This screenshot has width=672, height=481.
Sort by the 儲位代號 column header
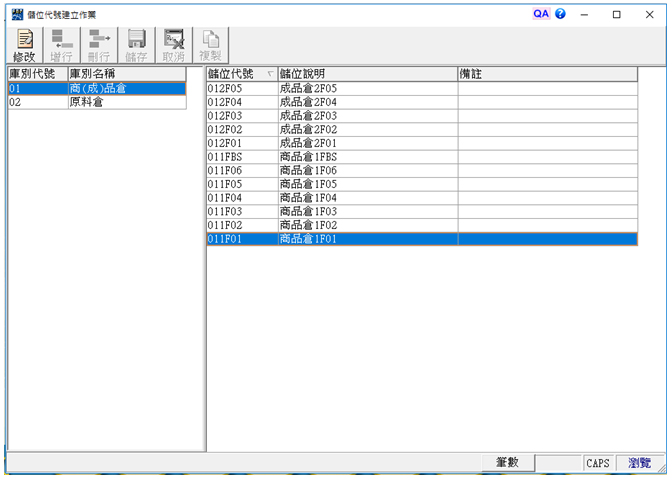[241, 75]
